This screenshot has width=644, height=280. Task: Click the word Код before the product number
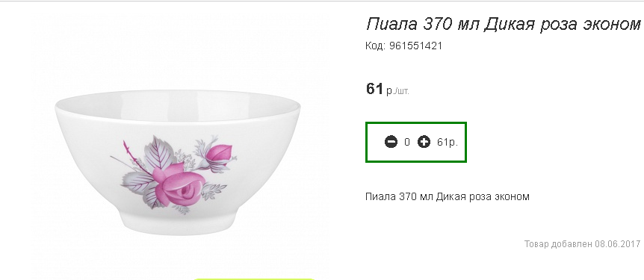(375, 46)
